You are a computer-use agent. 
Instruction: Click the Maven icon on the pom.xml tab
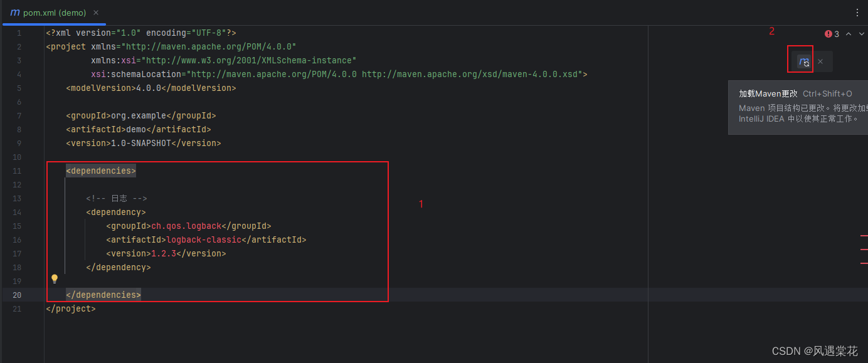click(x=14, y=12)
